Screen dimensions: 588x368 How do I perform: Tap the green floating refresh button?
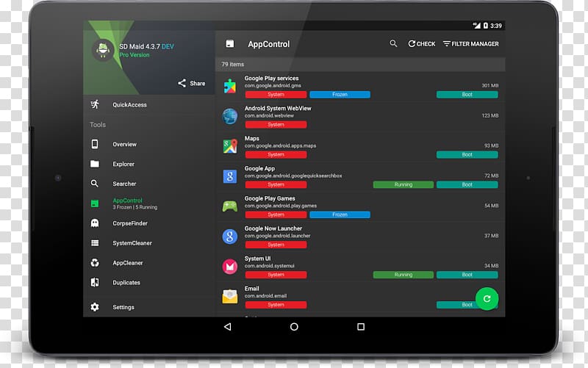(487, 299)
